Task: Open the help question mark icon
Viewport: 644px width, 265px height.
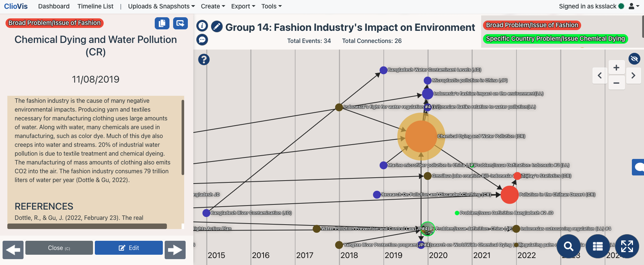Action: (x=204, y=59)
